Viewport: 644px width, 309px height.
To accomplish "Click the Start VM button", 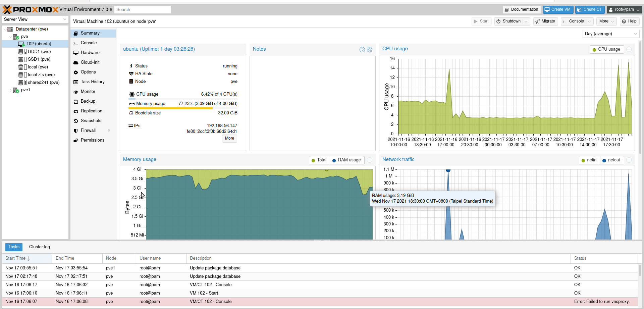I will coord(481,21).
